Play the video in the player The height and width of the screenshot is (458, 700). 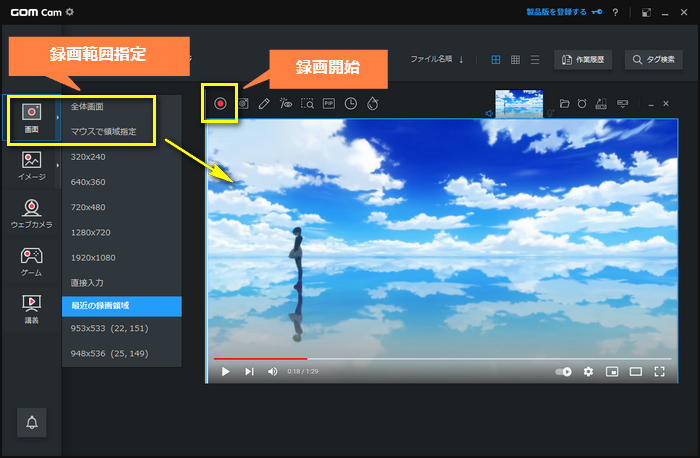click(x=225, y=371)
